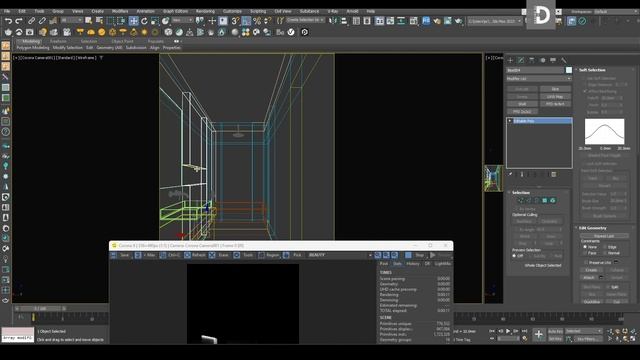The height and width of the screenshot is (360, 640).
Task: Select the Off preview selection radio
Action: 514,256
